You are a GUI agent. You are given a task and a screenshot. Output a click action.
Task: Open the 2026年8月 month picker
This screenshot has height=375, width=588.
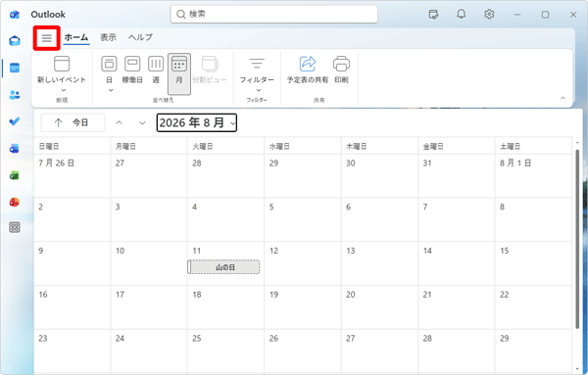tap(197, 122)
